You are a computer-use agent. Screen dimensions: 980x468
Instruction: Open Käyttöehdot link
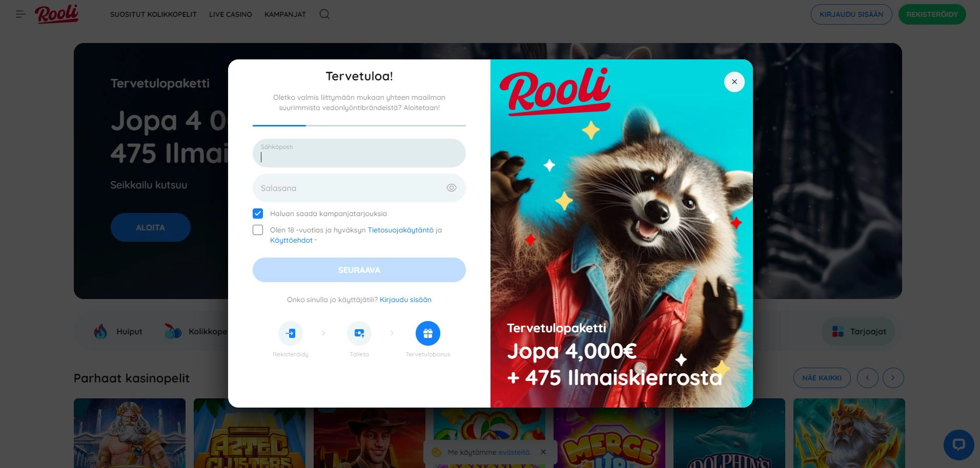click(291, 240)
